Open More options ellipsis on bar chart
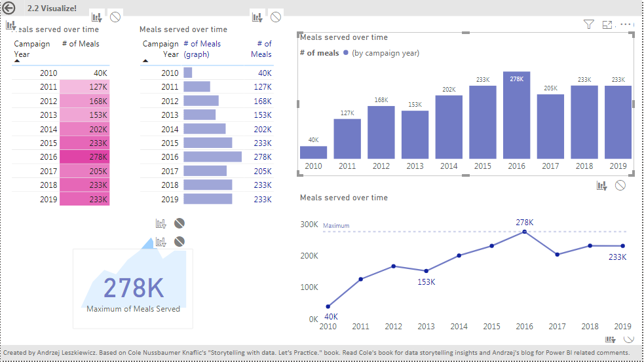Viewport: 644px width, 362px height. [626, 25]
